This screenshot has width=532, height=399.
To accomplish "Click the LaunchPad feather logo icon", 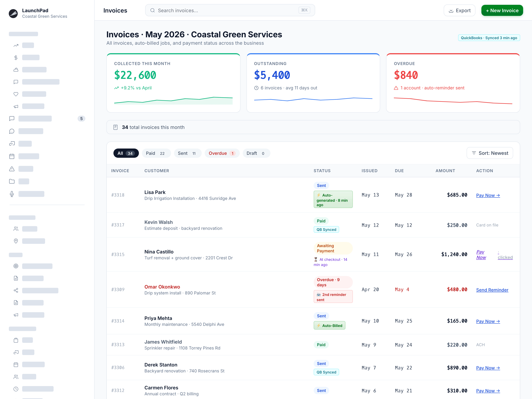I will (x=13, y=13).
